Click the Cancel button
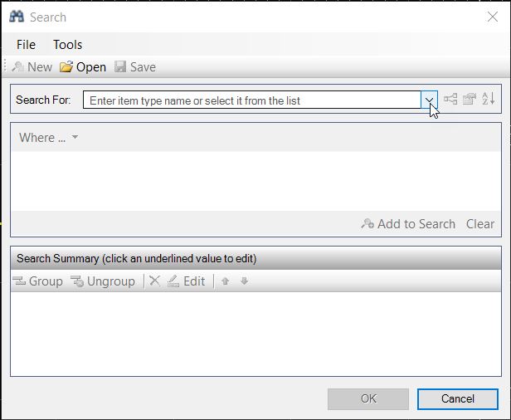 [458, 398]
